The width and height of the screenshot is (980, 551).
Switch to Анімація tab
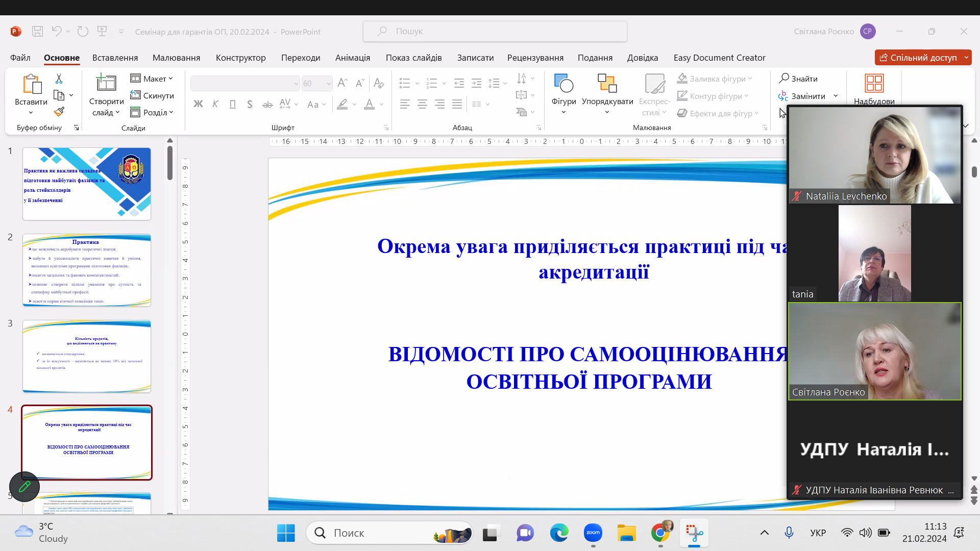pyautogui.click(x=353, y=58)
